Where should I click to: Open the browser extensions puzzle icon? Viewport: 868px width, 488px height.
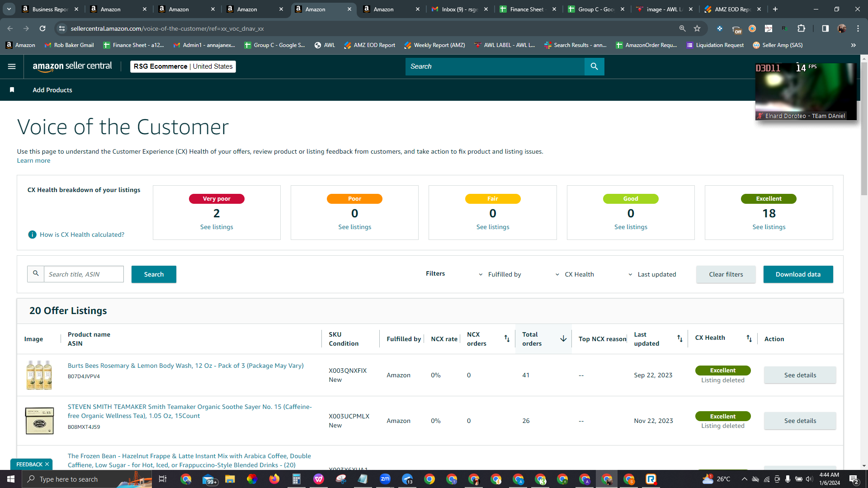[x=801, y=28]
